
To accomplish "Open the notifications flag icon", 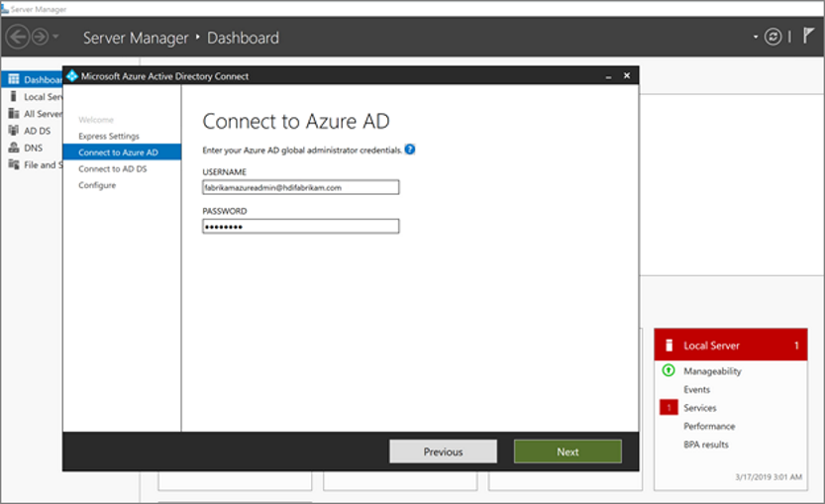I will (808, 36).
